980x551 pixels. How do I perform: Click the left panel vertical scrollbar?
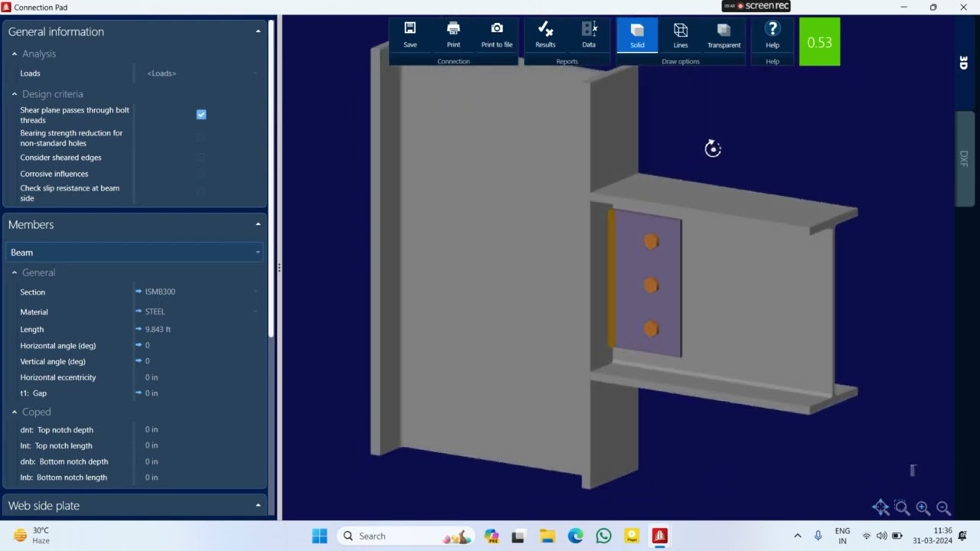point(270,178)
